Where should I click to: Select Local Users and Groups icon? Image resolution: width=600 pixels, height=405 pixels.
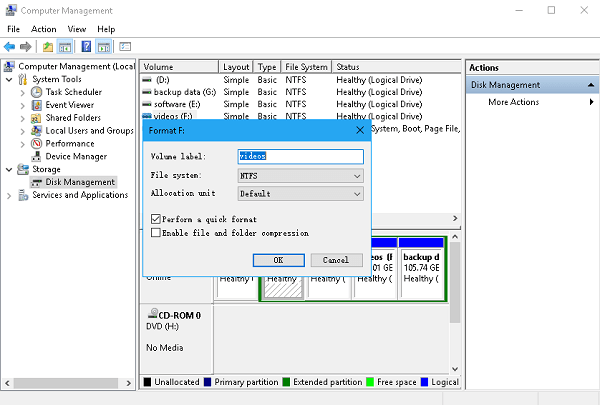point(36,131)
